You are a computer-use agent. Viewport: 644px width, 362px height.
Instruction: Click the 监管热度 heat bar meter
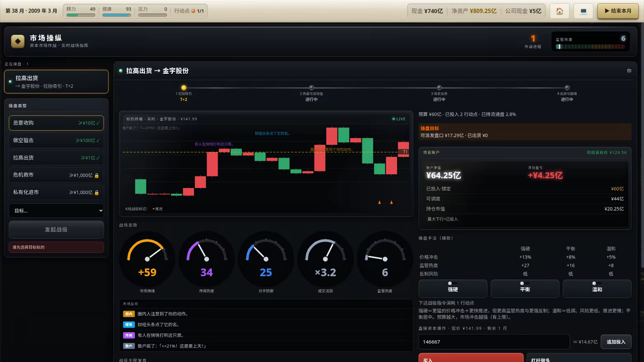point(590,47)
